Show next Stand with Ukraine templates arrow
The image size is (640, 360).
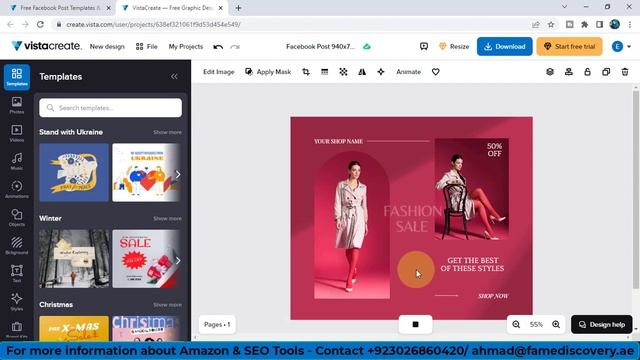click(x=178, y=174)
